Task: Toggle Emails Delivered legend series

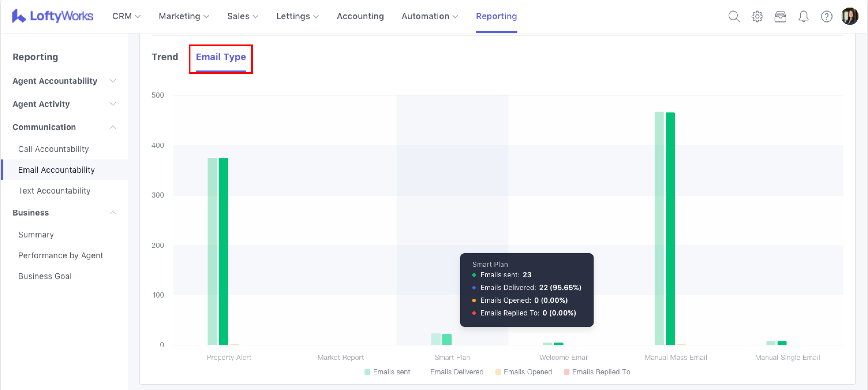Action: click(x=456, y=372)
